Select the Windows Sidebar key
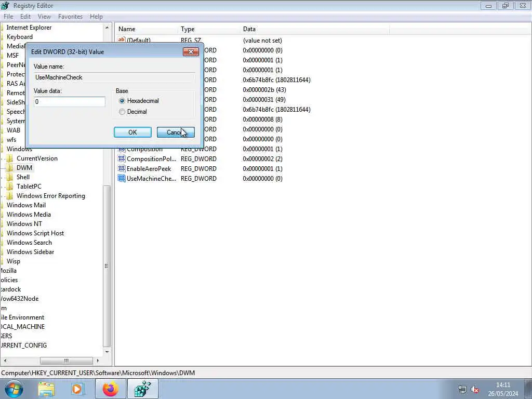Image resolution: width=532 pixels, height=399 pixels. tap(31, 252)
